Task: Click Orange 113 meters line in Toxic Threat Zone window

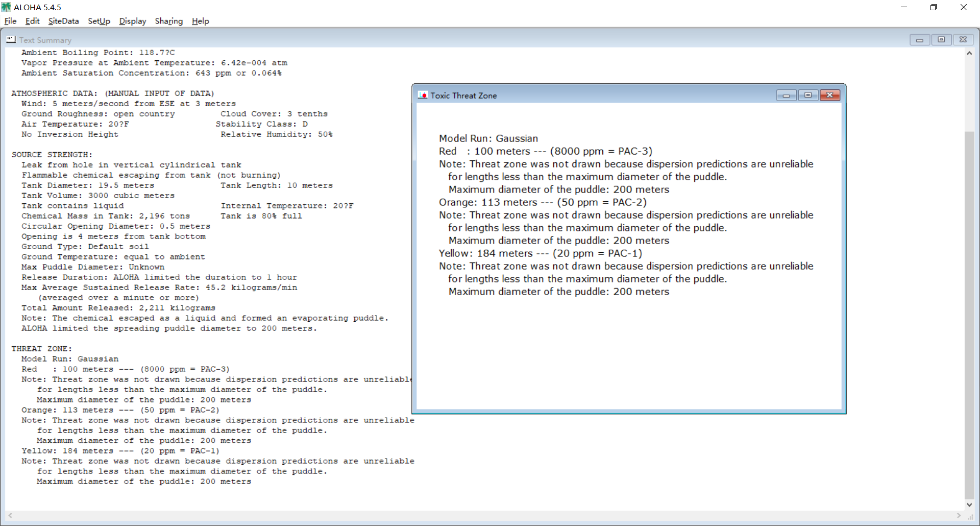Action: pyautogui.click(x=543, y=202)
